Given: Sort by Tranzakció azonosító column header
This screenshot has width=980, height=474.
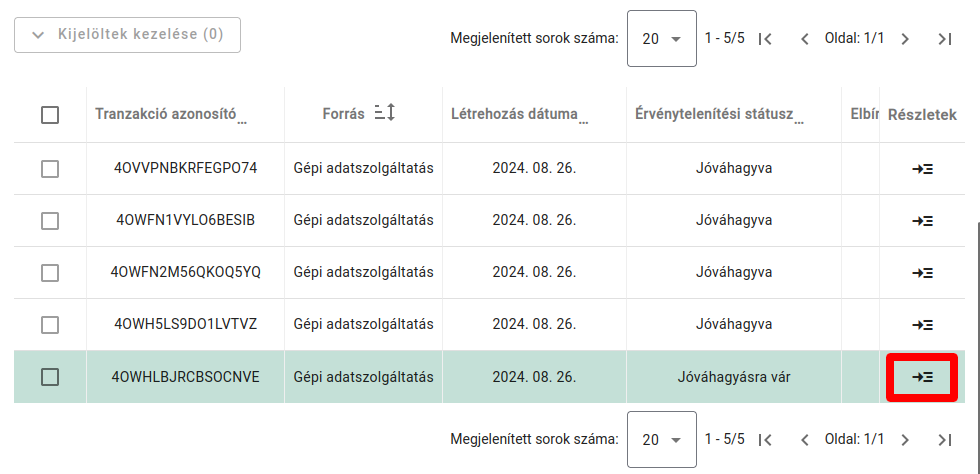Looking at the screenshot, I should [x=166, y=114].
